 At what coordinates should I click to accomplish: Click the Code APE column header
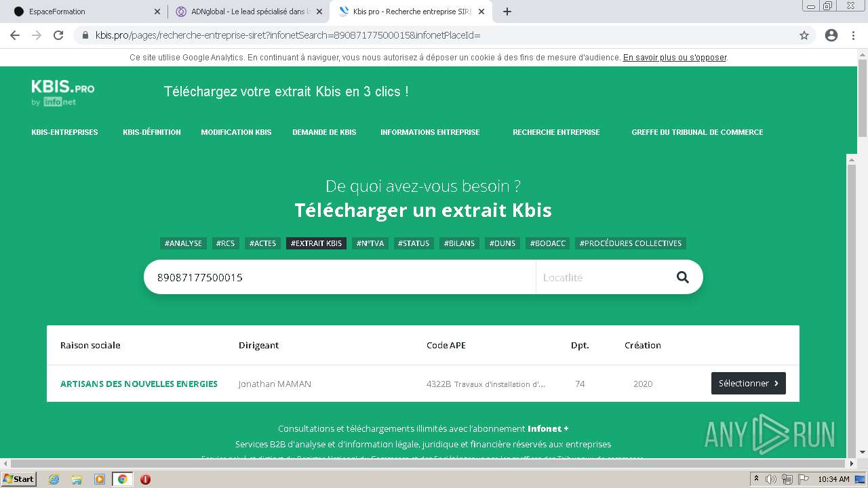pyautogui.click(x=446, y=345)
